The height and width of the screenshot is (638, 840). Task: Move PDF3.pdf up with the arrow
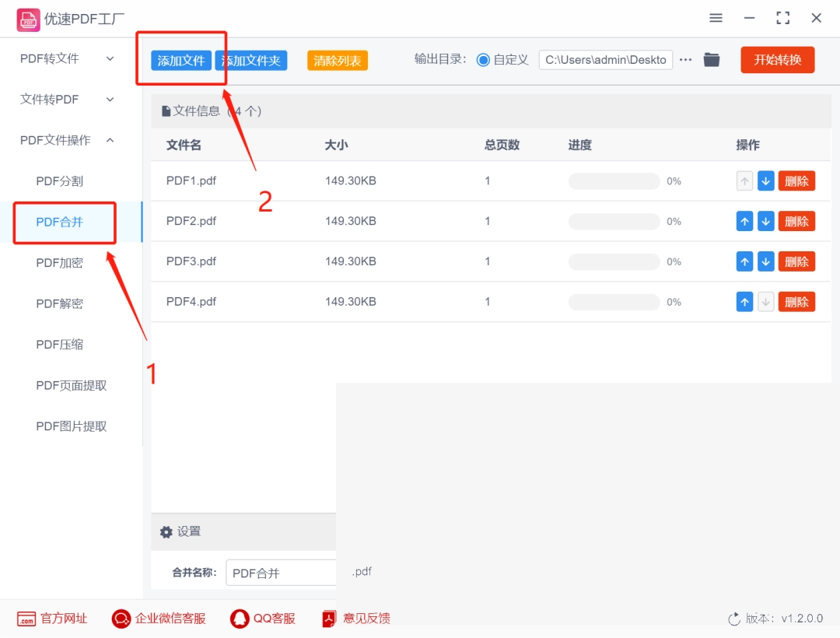[744, 262]
